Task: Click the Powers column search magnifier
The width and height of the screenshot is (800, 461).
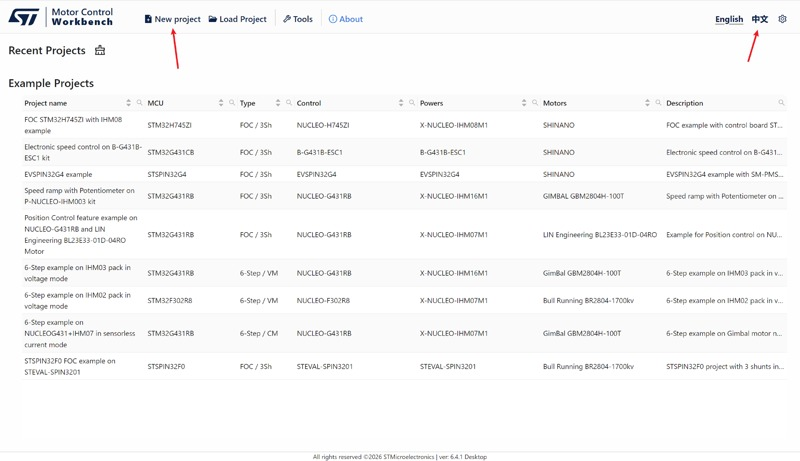Action: coord(535,103)
